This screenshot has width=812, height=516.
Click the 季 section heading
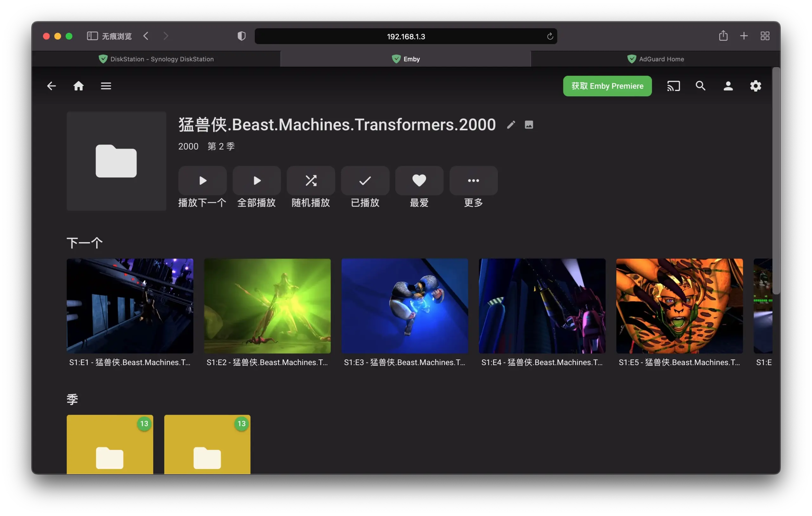coord(72,399)
